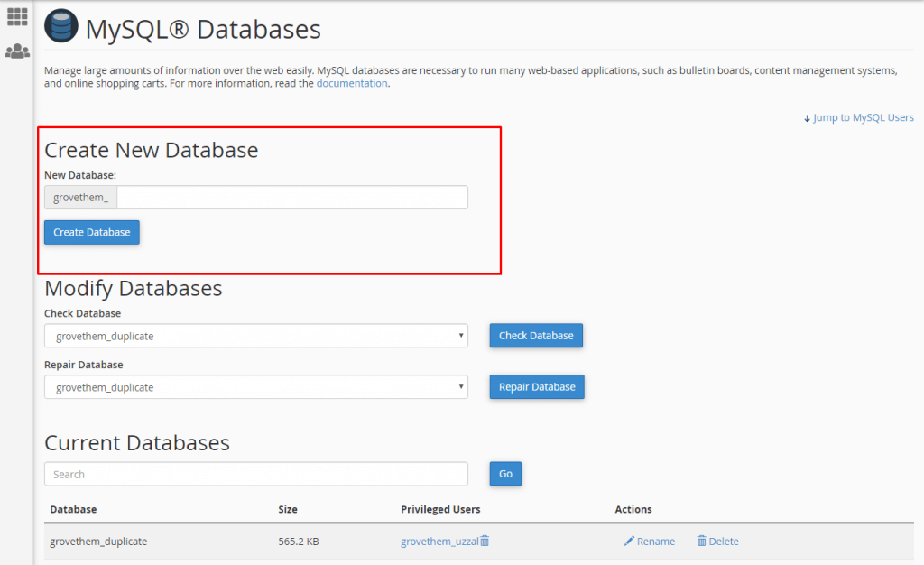Open User Manager people icon in sidebar
Image resolution: width=924 pixels, height=565 pixels.
click(x=17, y=51)
